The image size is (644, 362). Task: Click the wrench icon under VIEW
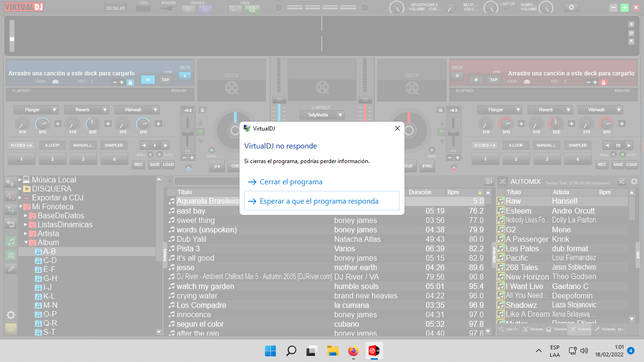pos(235,9)
